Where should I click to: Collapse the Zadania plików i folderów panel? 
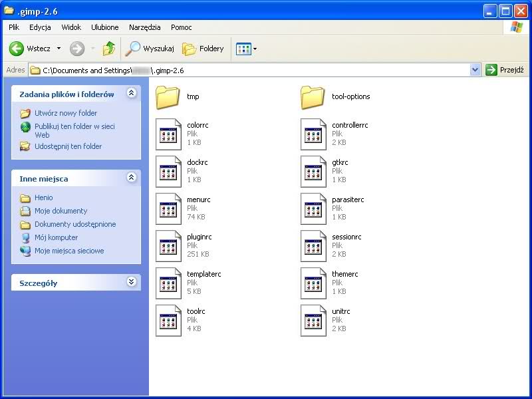click(131, 94)
